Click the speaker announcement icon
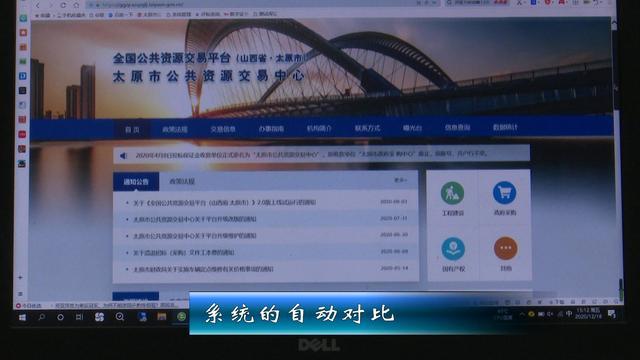 click(124, 156)
